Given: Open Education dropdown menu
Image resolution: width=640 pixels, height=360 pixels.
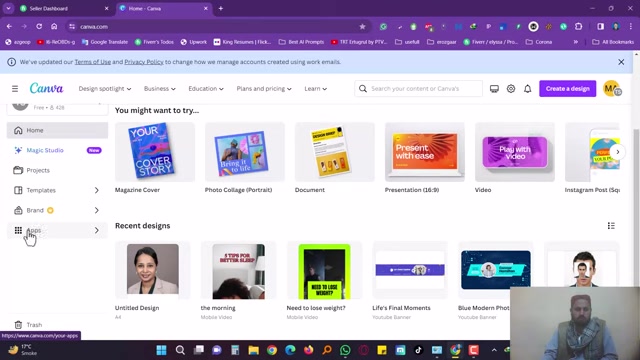Looking at the screenshot, I should 206,89.
